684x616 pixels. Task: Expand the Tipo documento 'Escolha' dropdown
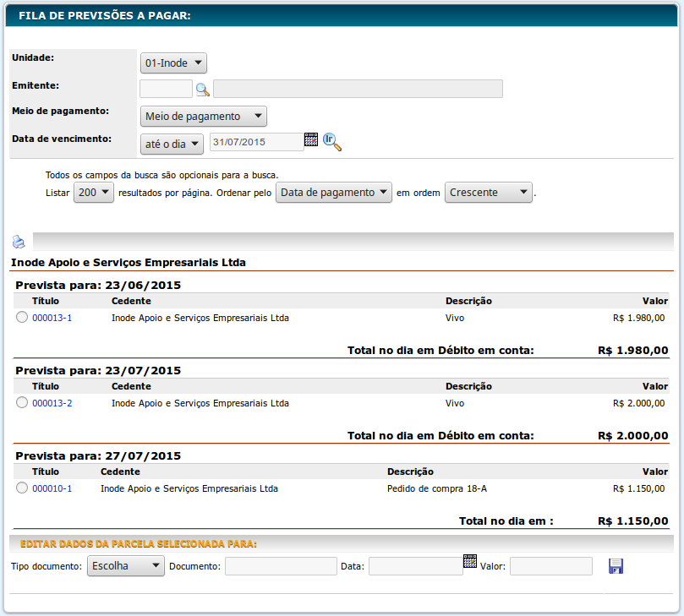click(125, 566)
